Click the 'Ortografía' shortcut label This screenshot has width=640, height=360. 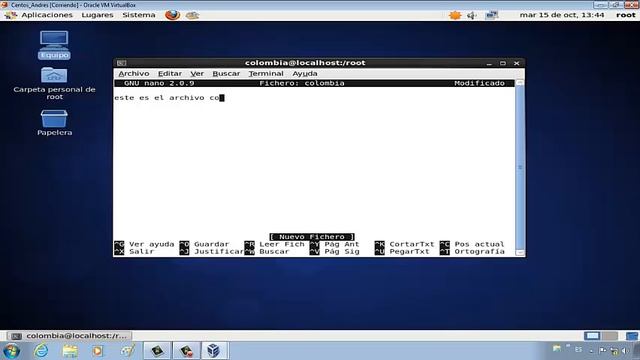(479, 251)
